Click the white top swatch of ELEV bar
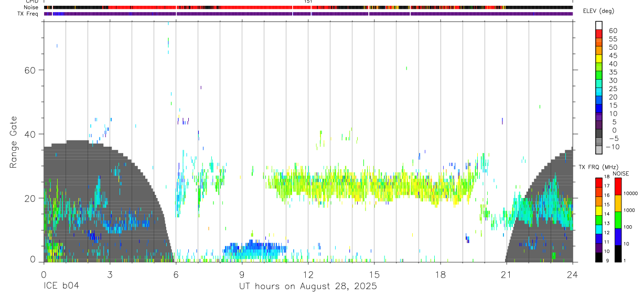The image size is (644, 297). tap(599, 25)
